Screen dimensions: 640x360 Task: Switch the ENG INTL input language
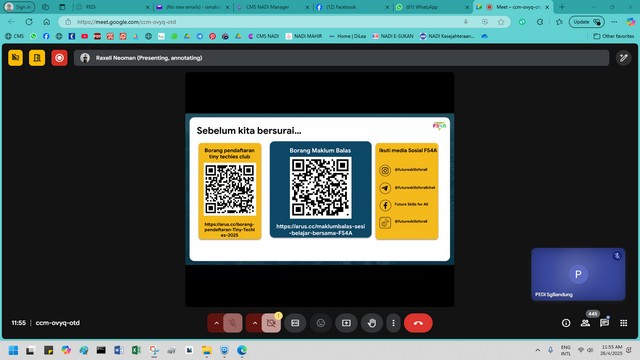566,350
